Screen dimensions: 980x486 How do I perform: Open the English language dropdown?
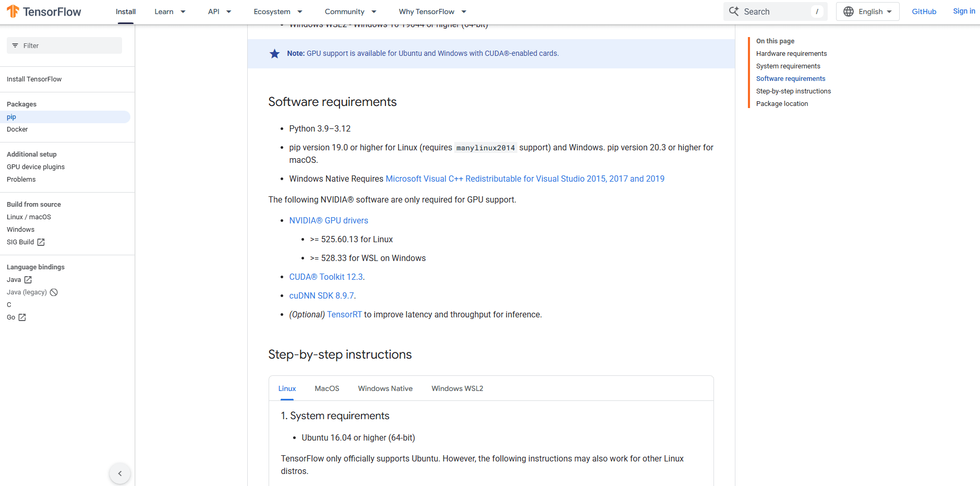pyautogui.click(x=868, y=11)
